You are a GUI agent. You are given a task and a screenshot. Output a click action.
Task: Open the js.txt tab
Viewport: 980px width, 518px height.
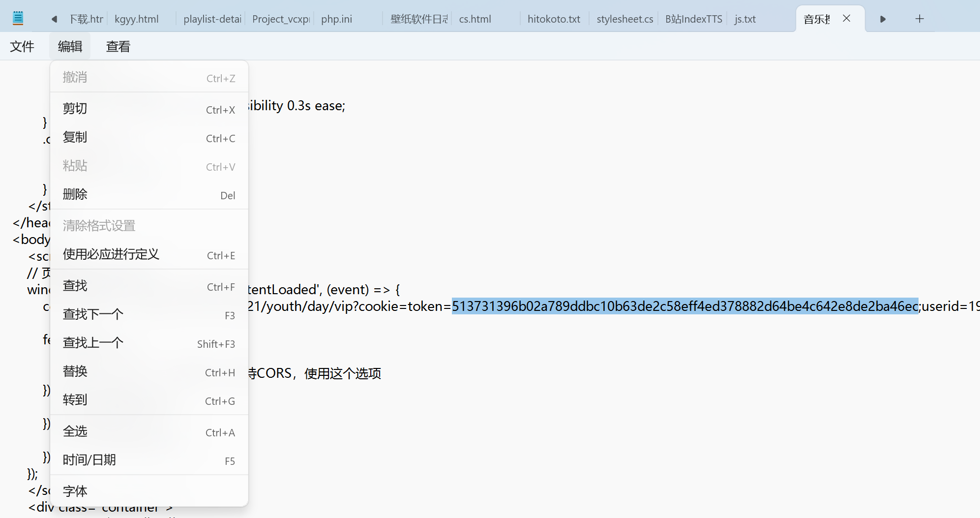coord(745,19)
